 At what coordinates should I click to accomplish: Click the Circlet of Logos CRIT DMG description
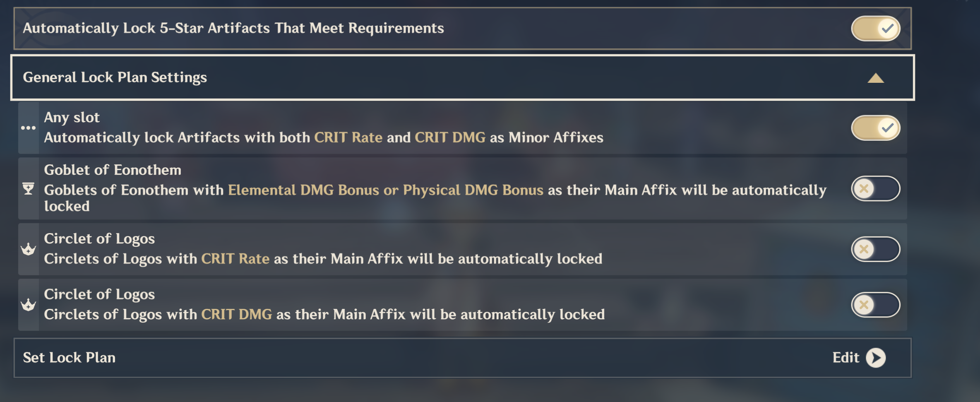point(324,315)
